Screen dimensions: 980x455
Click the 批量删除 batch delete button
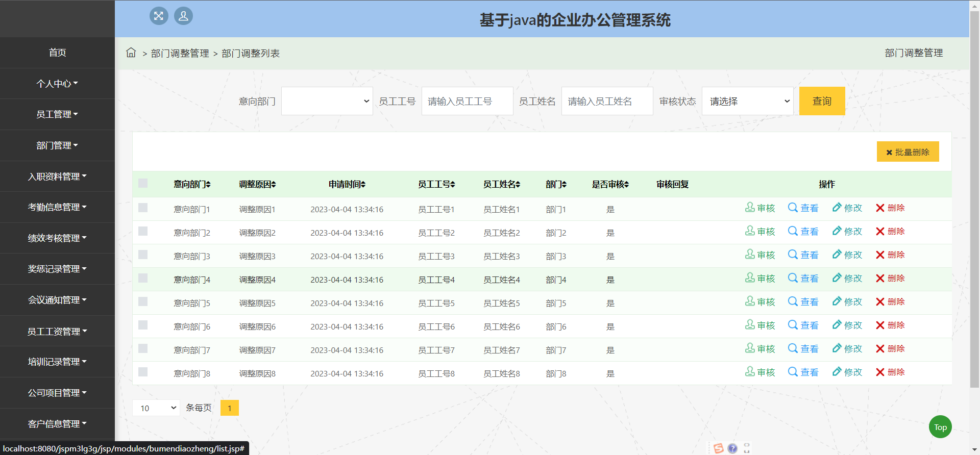[908, 152]
